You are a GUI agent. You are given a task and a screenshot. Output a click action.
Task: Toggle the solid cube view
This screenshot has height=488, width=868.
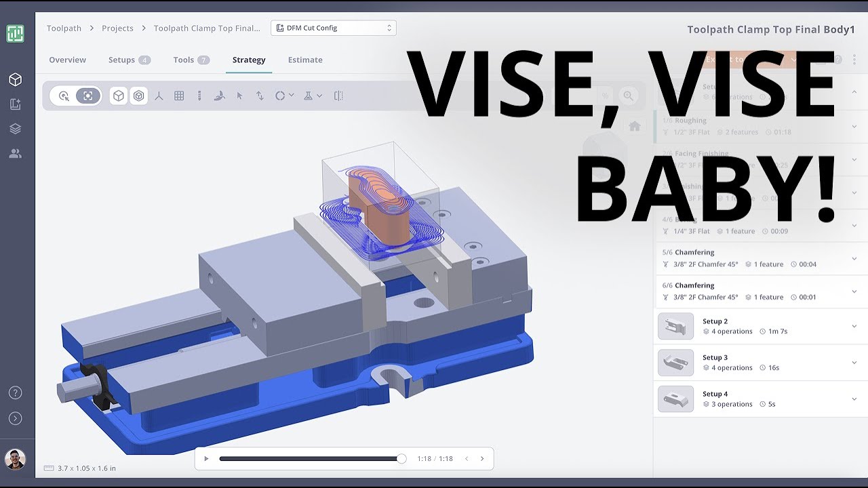[x=119, y=96]
